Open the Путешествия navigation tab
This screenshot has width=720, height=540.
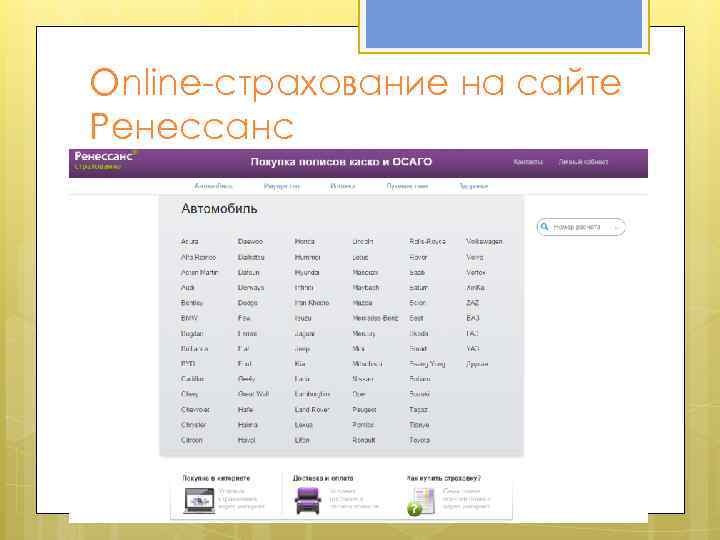tap(407, 186)
